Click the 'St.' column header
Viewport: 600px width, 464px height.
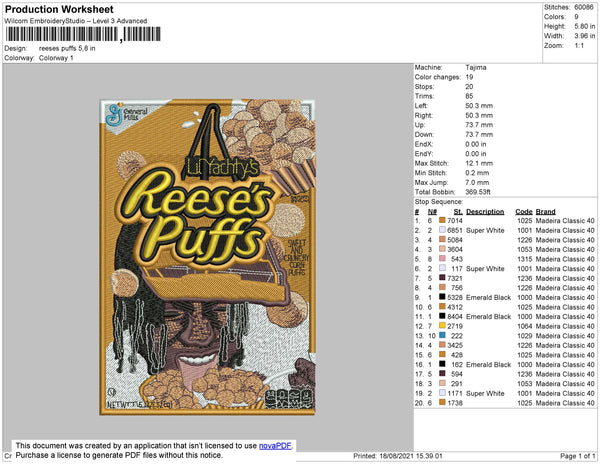click(458, 212)
